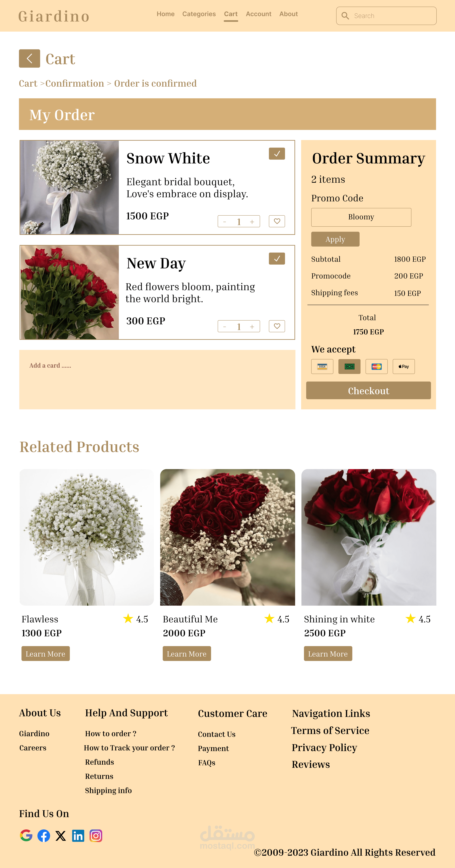
Task: Increase Snow White quantity with plus
Action: coord(252,222)
